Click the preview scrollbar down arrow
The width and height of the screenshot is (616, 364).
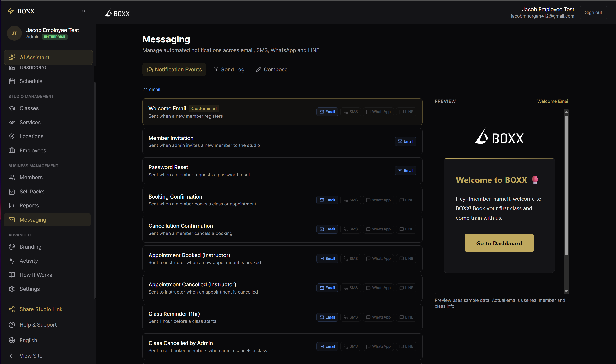(566, 291)
